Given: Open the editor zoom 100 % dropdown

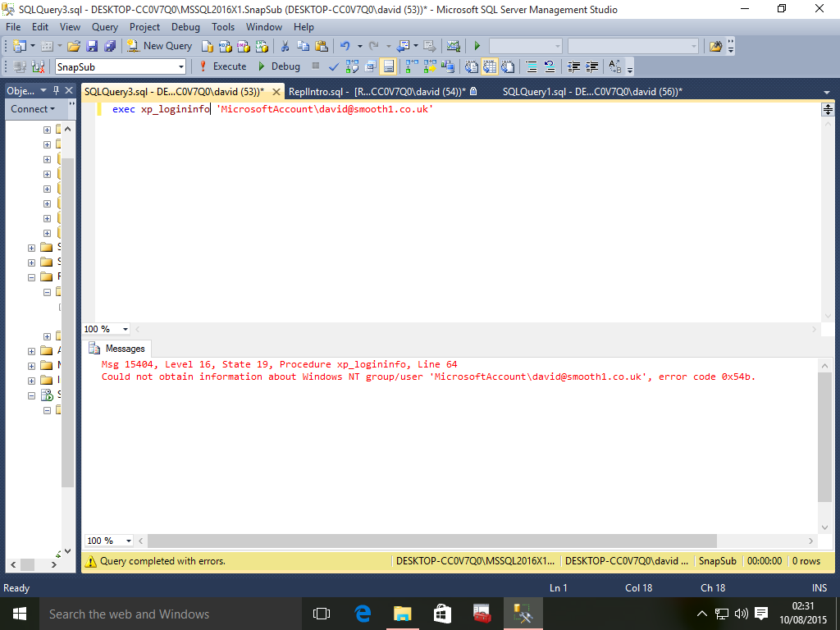Looking at the screenshot, I should pyautogui.click(x=126, y=329).
